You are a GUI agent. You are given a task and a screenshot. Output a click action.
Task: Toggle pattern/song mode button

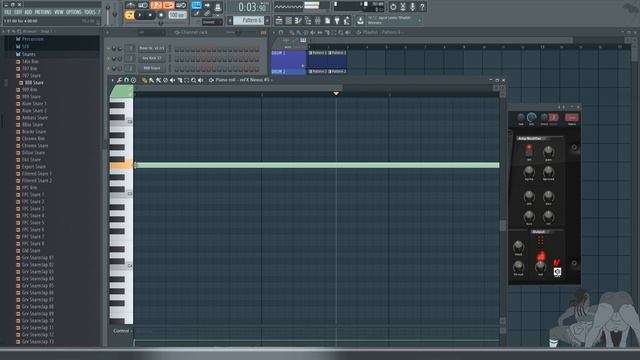[129, 16]
